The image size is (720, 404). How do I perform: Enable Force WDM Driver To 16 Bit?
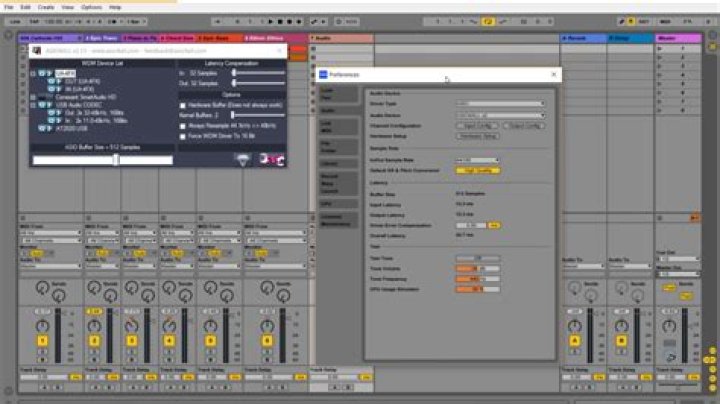pyautogui.click(x=183, y=136)
